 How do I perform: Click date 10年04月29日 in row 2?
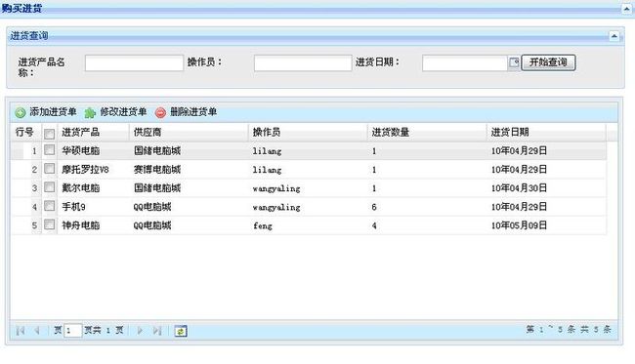(x=519, y=170)
